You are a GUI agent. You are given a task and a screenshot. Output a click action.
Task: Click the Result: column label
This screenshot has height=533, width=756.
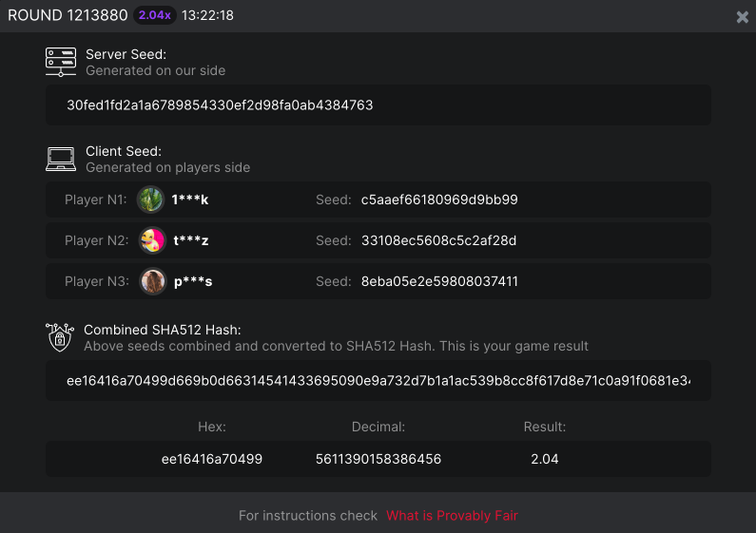click(545, 427)
